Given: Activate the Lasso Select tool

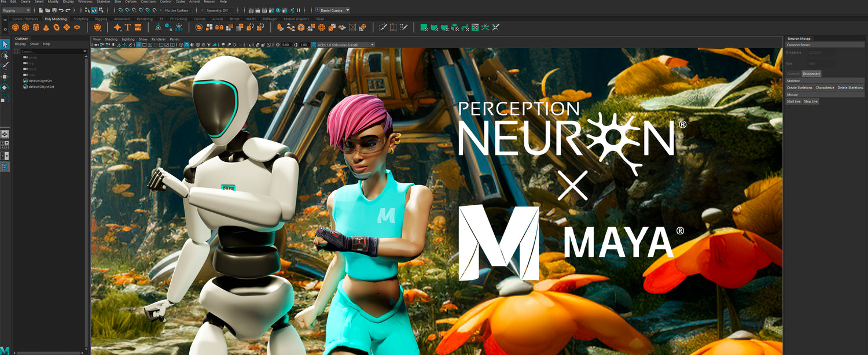Looking at the screenshot, I should 5,56.
